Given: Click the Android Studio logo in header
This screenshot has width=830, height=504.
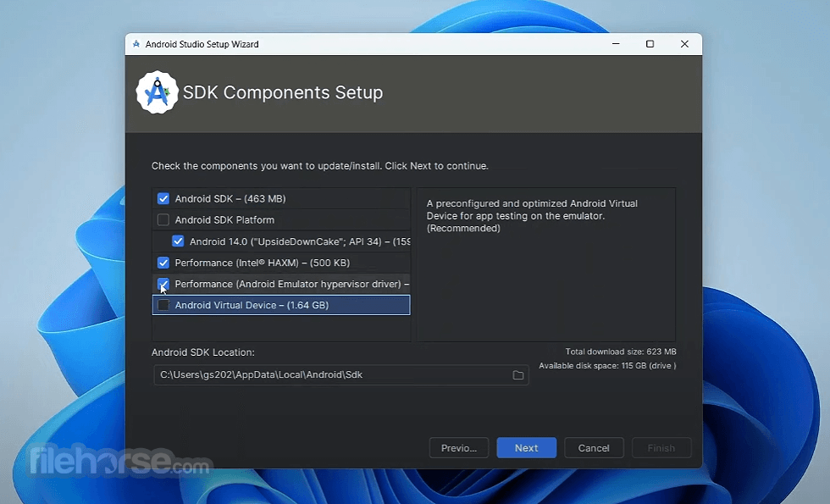Looking at the screenshot, I should 157,92.
